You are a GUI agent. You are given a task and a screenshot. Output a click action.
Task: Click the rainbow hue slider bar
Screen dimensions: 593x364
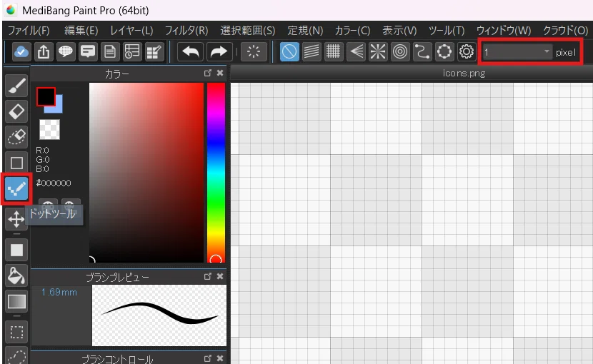tap(216, 172)
